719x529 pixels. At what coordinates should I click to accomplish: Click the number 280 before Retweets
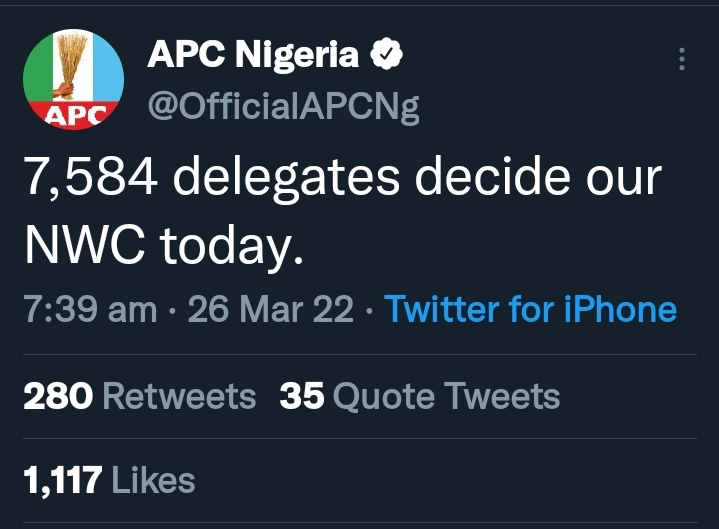[x=58, y=397]
